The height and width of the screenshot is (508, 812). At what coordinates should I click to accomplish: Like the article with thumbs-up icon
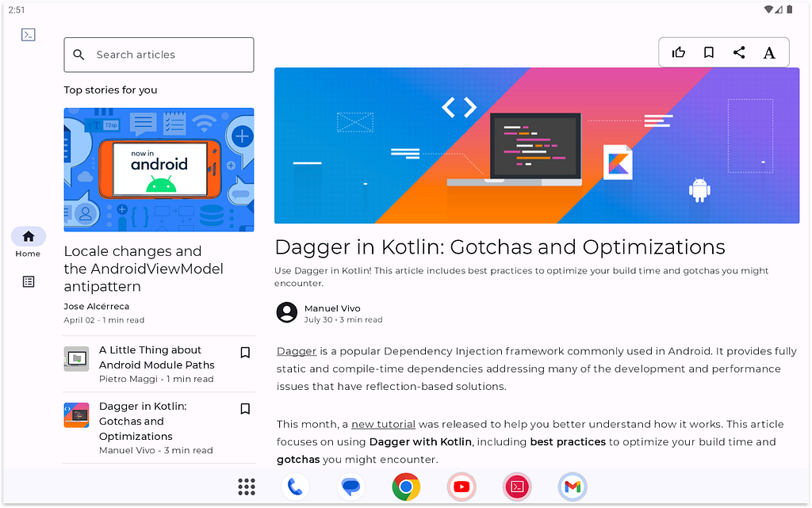pyautogui.click(x=679, y=52)
